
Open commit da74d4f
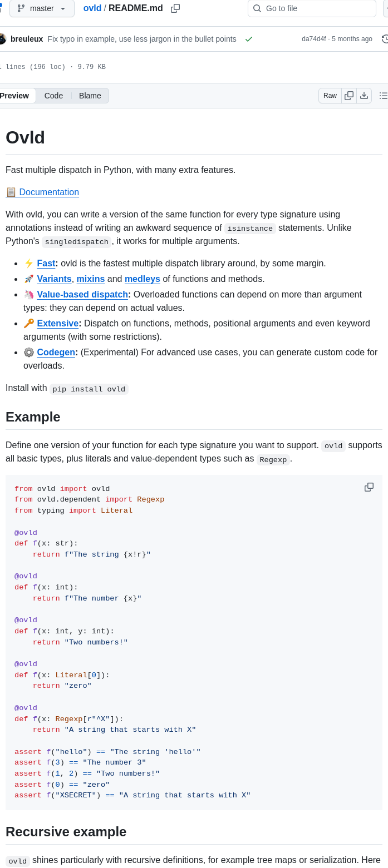point(314,39)
